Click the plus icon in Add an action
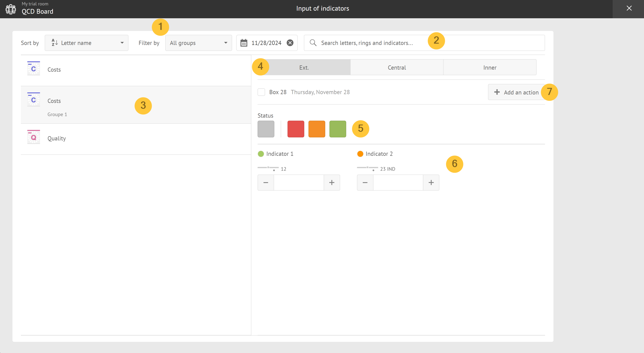Screen dimensions: 644x353 pos(497,92)
